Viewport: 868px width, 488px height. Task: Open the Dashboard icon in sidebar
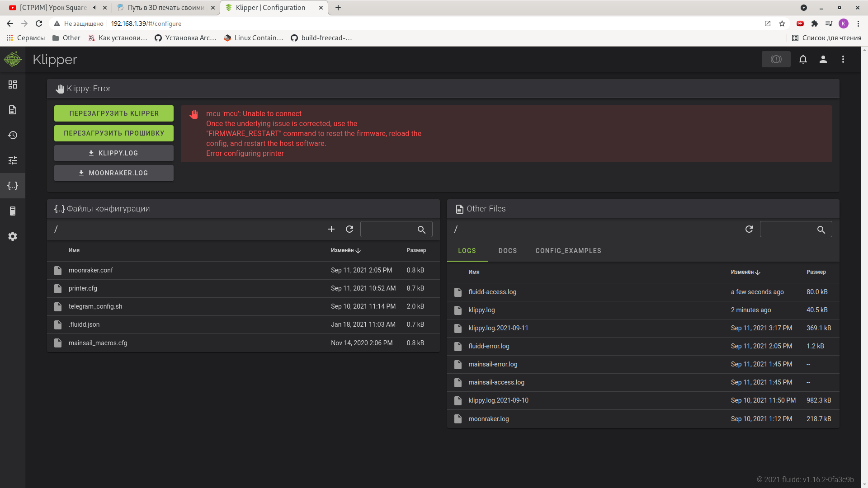point(13,84)
